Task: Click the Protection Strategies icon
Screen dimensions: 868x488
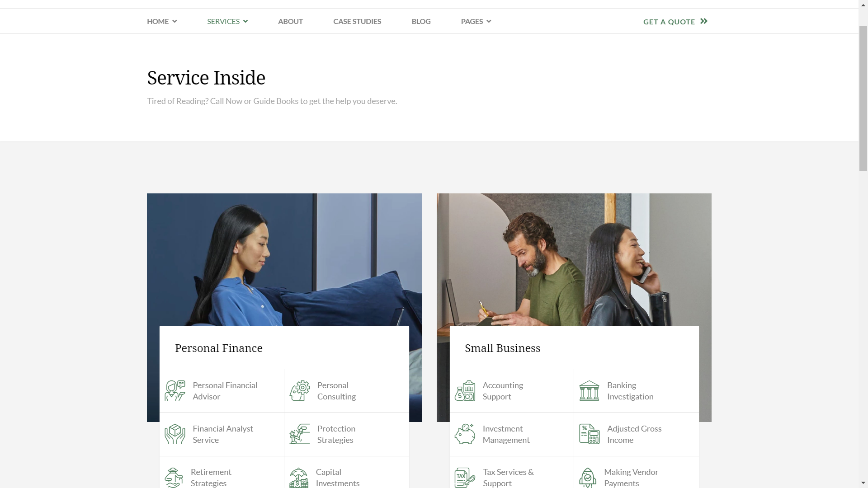Action: pyautogui.click(x=300, y=434)
